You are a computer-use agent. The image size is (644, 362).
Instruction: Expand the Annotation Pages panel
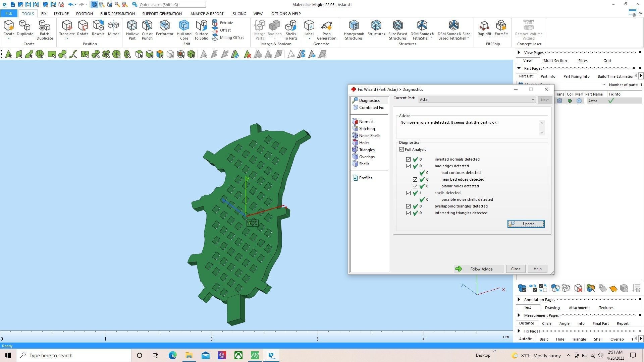click(x=519, y=300)
